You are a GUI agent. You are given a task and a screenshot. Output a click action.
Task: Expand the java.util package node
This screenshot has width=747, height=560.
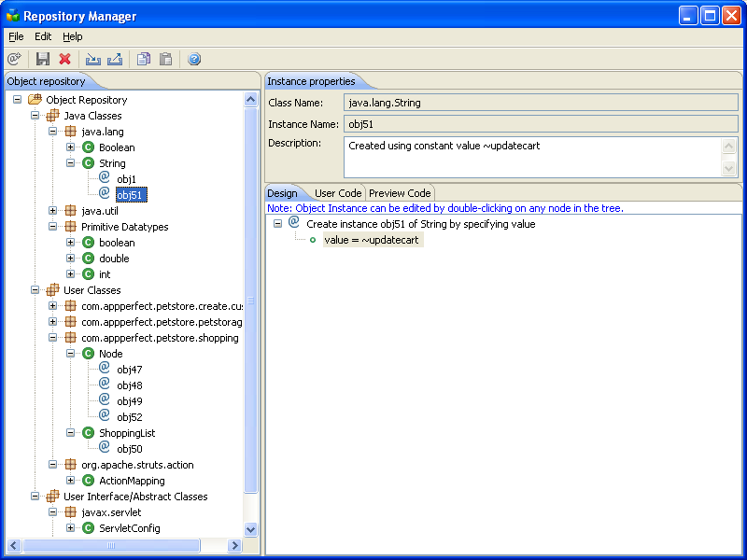[53, 211]
